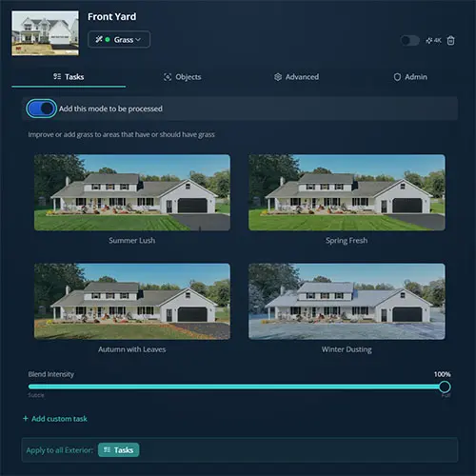Select the Winter Dusting preset thumbnail
The width and height of the screenshot is (476, 476).
point(347,301)
